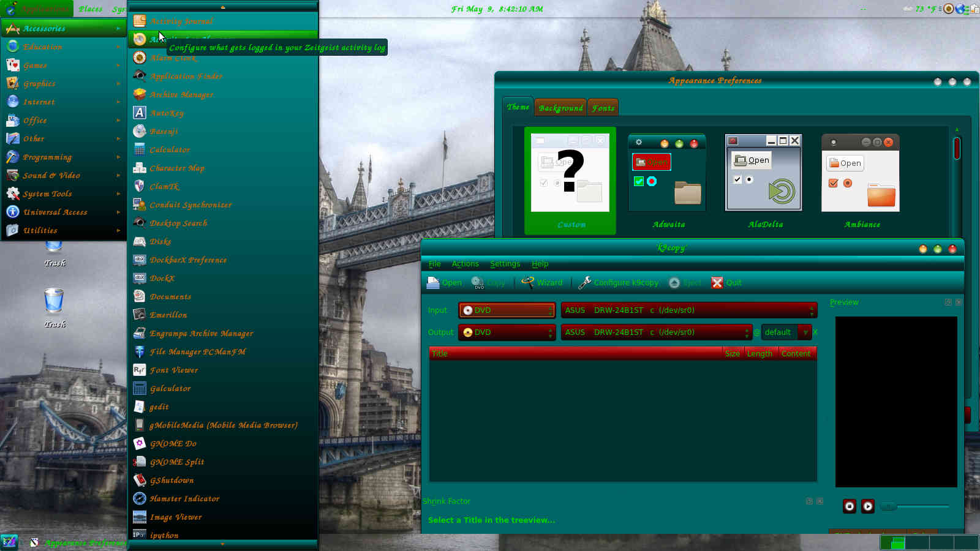Click Configure k9copy toolbar button
This screenshot has width=980, height=551.
[618, 282]
